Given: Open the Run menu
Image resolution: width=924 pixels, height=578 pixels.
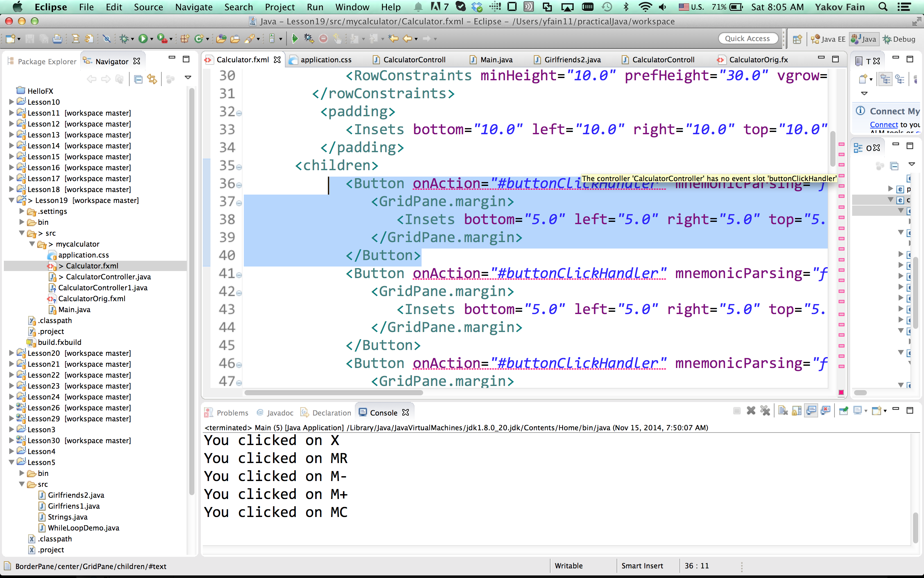Looking at the screenshot, I should click(315, 7).
